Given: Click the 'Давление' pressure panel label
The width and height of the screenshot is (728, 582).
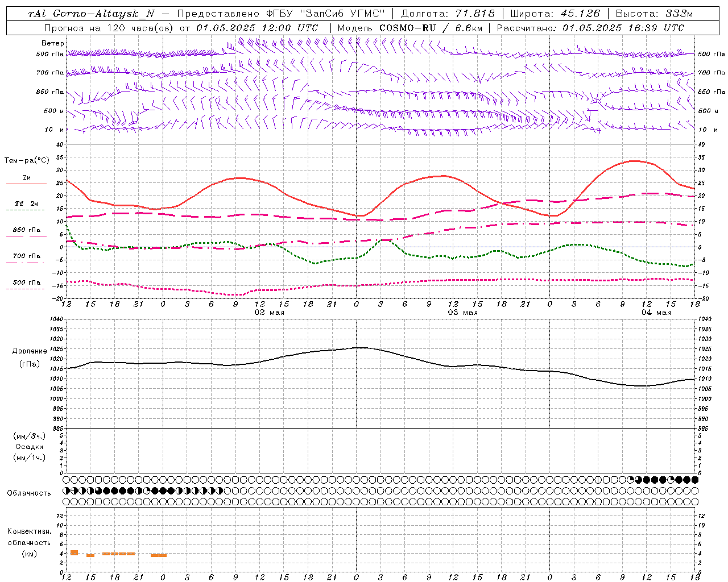Looking at the screenshot, I should tap(30, 351).
